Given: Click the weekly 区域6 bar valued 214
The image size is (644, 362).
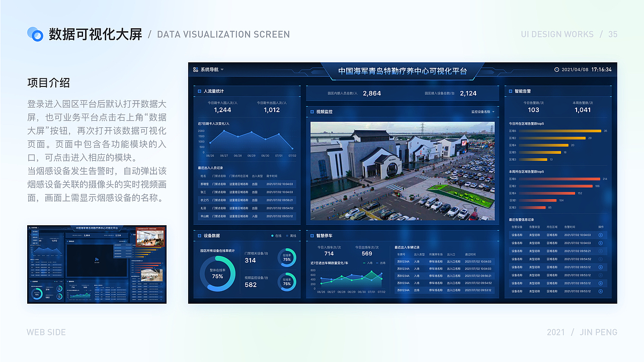Looking at the screenshot, I should (559, 179).
